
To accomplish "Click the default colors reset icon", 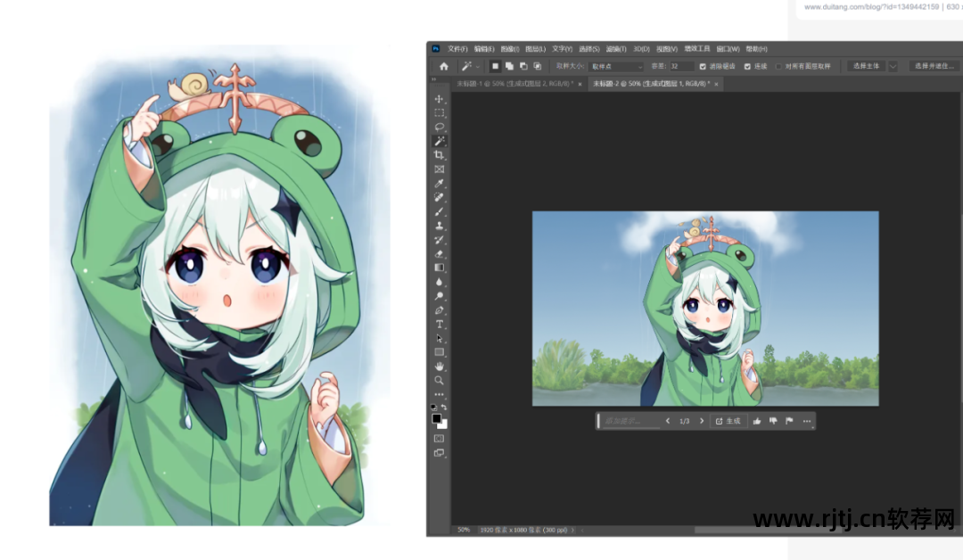I will [434, 408].
